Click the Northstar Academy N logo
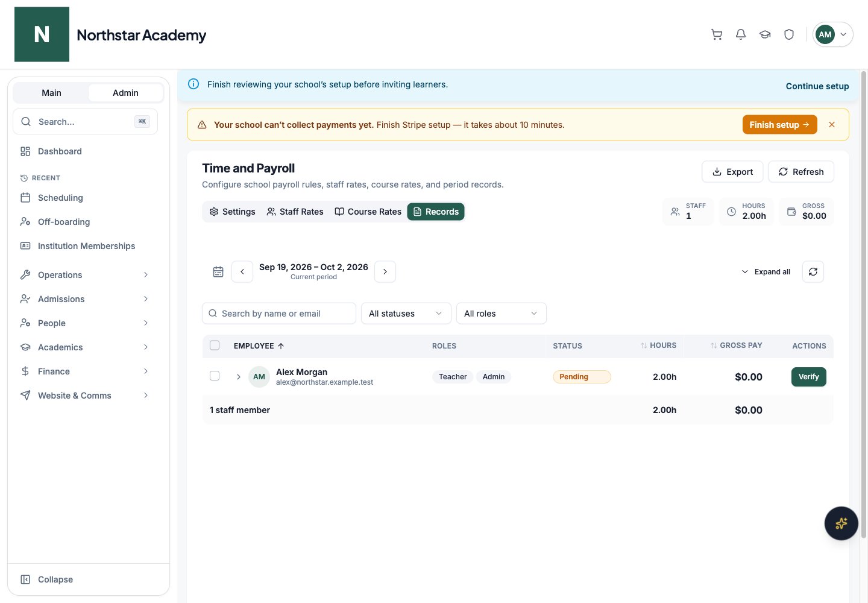 (x=42, y=34)
